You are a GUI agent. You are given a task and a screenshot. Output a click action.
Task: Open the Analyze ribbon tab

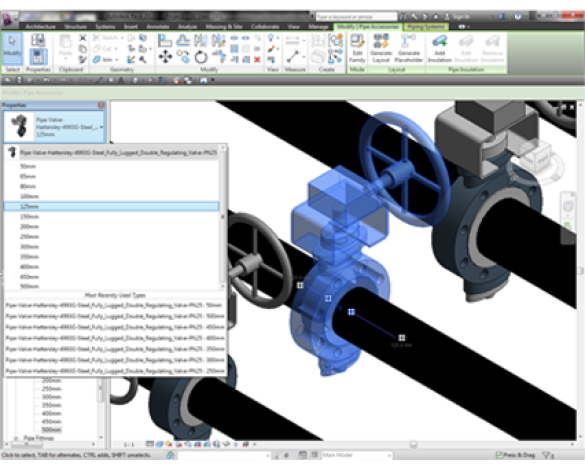[187, 27]
